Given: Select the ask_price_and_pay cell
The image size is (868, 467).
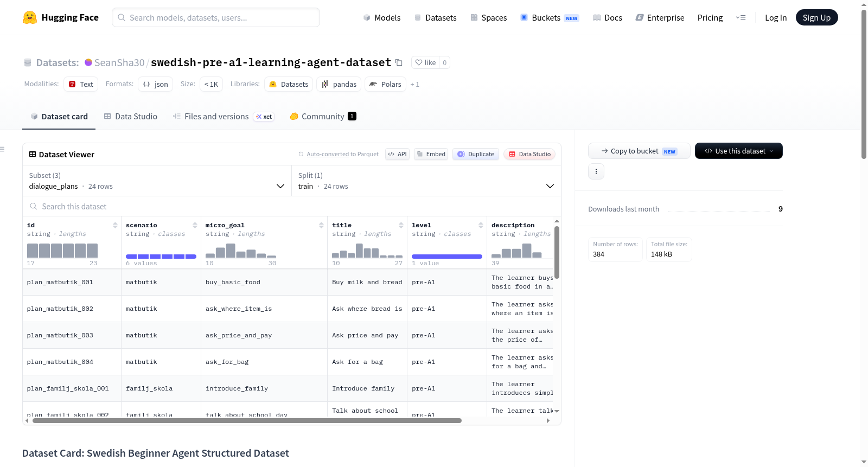Looking at the screenshot, I should 264,335.
